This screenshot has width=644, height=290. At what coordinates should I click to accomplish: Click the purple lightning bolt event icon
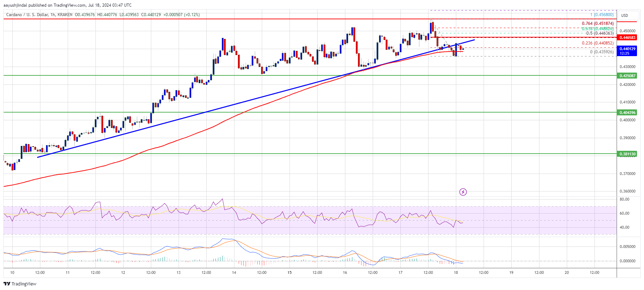(x=463, y=192)
